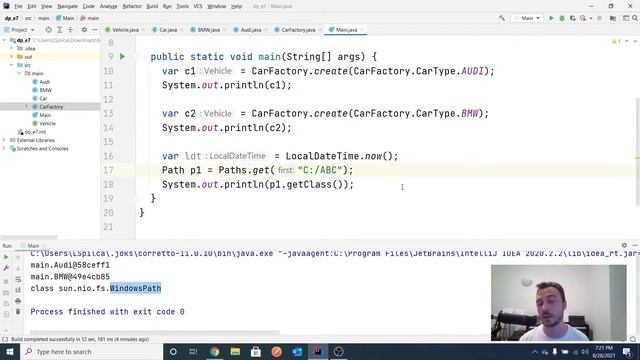The image size is (640, 360).
Task: Open the Build menu
Action: pos(152,6)
